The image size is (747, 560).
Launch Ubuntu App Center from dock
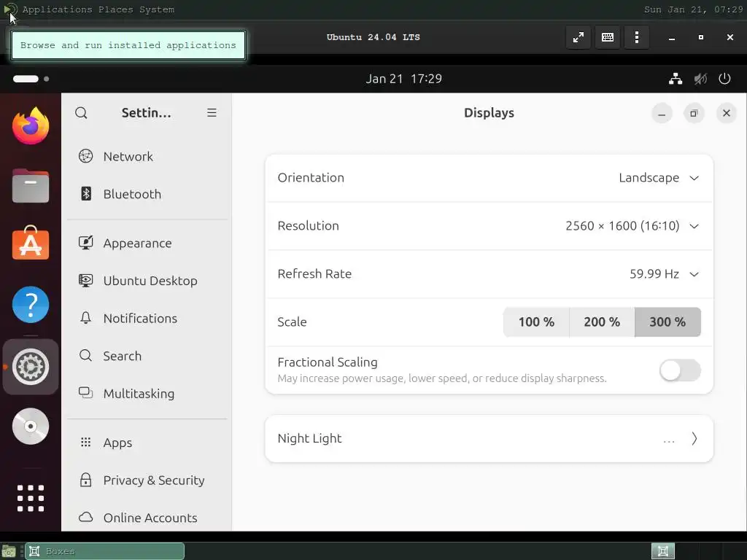(31, 243)
